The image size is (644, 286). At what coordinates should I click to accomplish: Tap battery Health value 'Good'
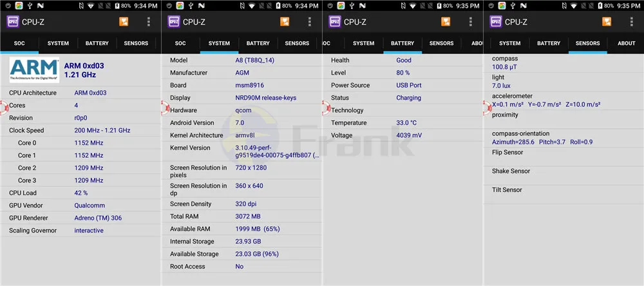[404, 61]
